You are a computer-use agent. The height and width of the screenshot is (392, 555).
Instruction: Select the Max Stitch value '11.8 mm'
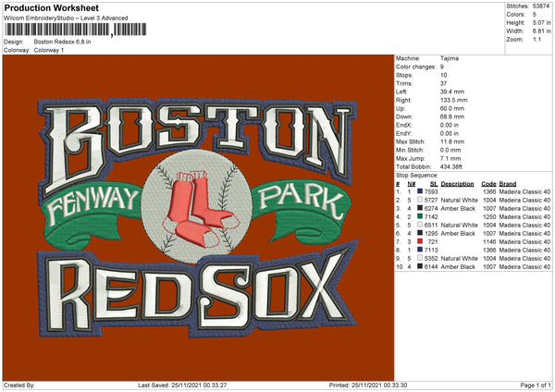click(x=452, y=141)
